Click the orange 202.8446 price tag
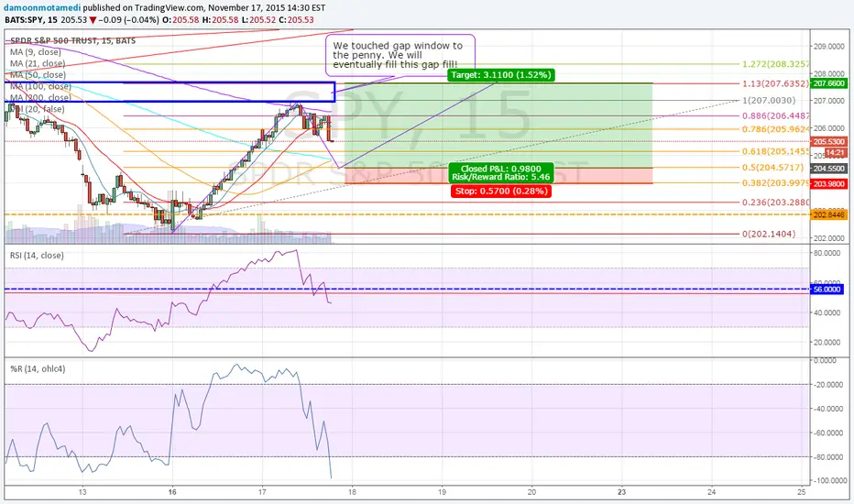The image size is (854, 504). (829, 214)
